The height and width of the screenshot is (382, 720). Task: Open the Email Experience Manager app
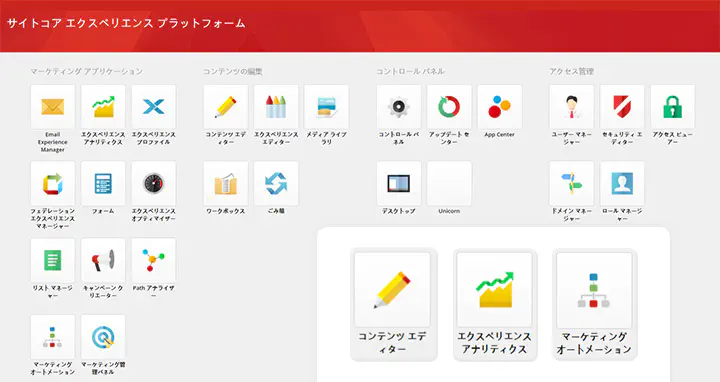point(53,107)
